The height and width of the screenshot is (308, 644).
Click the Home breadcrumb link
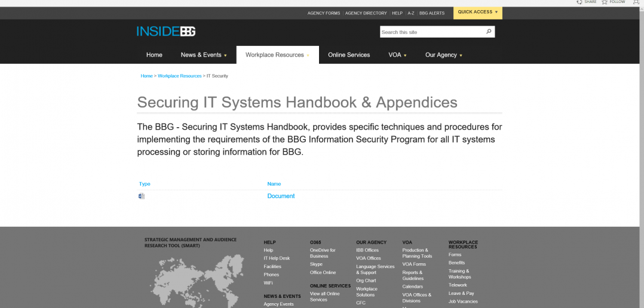(x=146, y=76)
